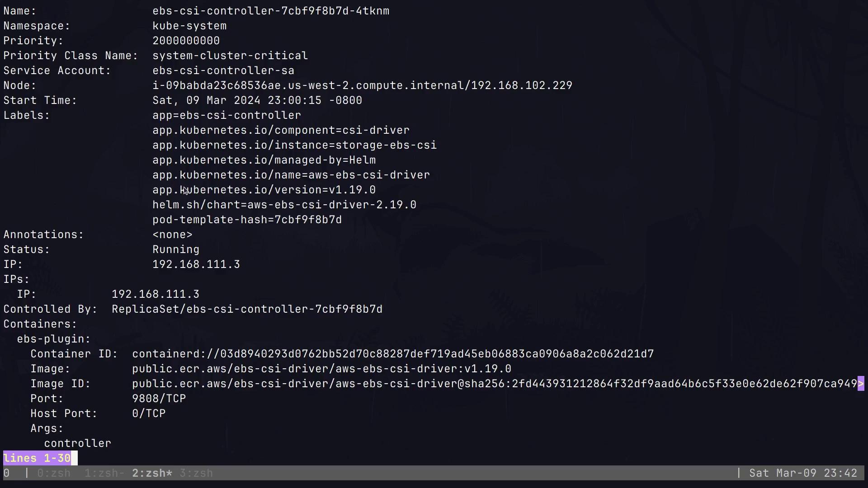Click the date and time in tmux status bar

803,473
